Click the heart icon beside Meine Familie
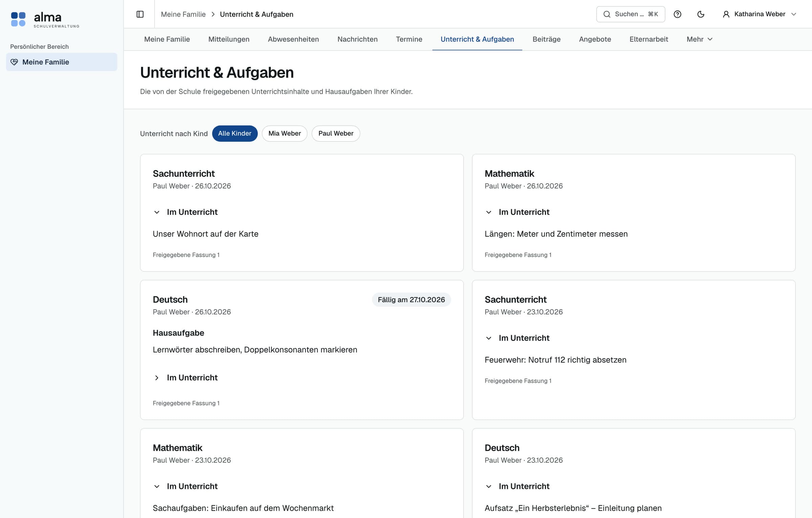Screen dimensions: 812x518 pyautogui.click(x=14, y=62)
